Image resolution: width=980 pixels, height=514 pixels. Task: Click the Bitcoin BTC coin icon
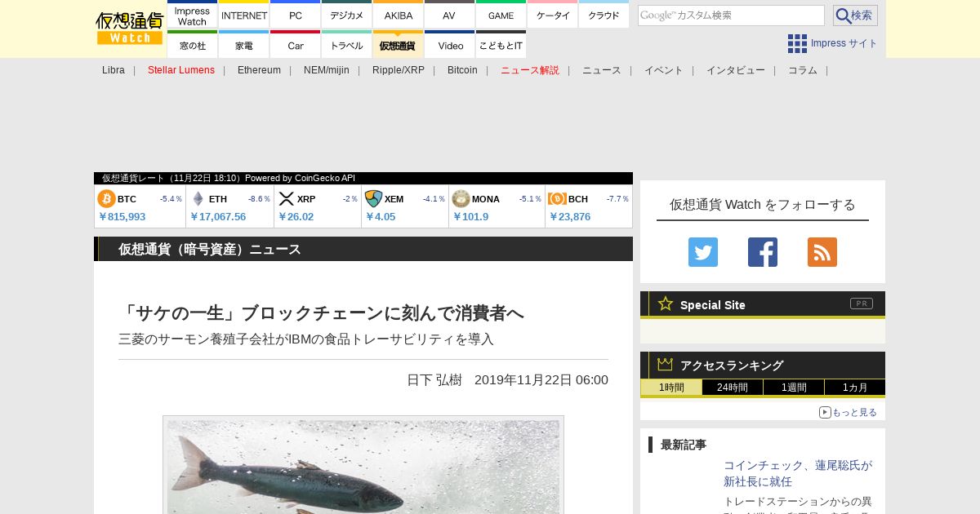106,199
